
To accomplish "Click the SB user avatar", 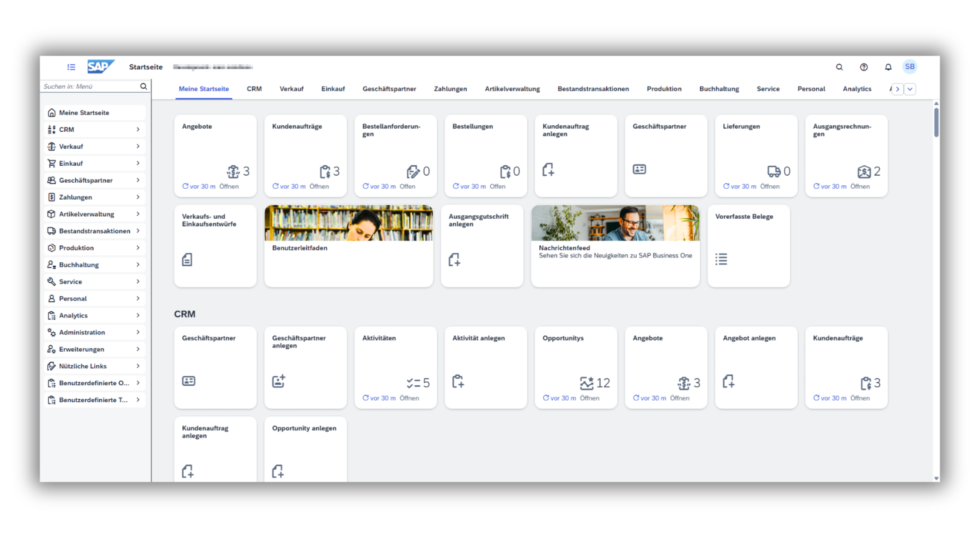I will point(910,67).
